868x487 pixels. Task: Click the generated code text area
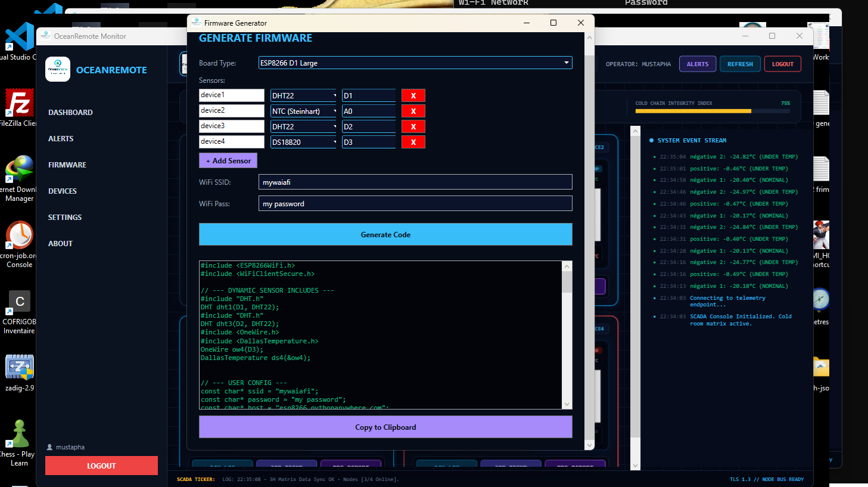tap(381, 335)
